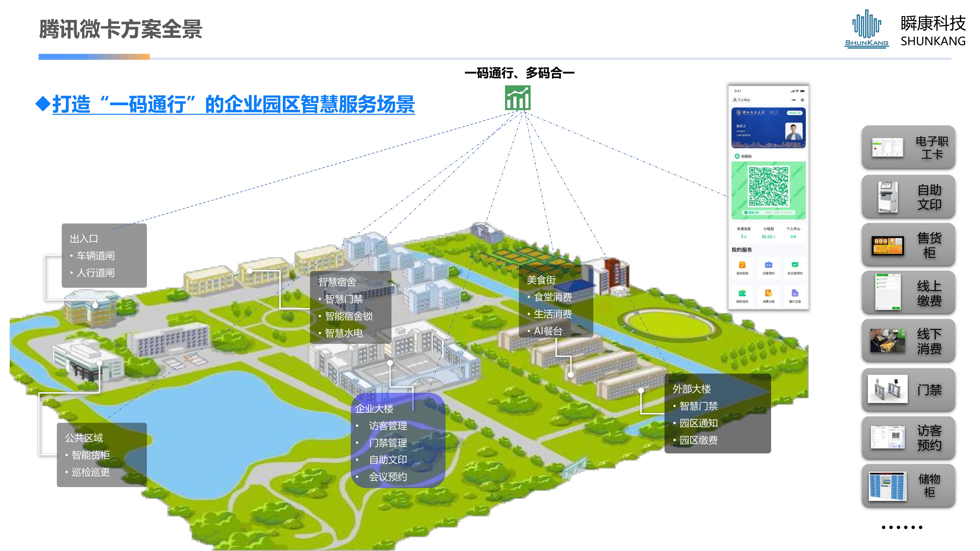The image size is (980, 551).
Task: Click the 售货柜 vending screen thumbnail
Action: [888, 246]
